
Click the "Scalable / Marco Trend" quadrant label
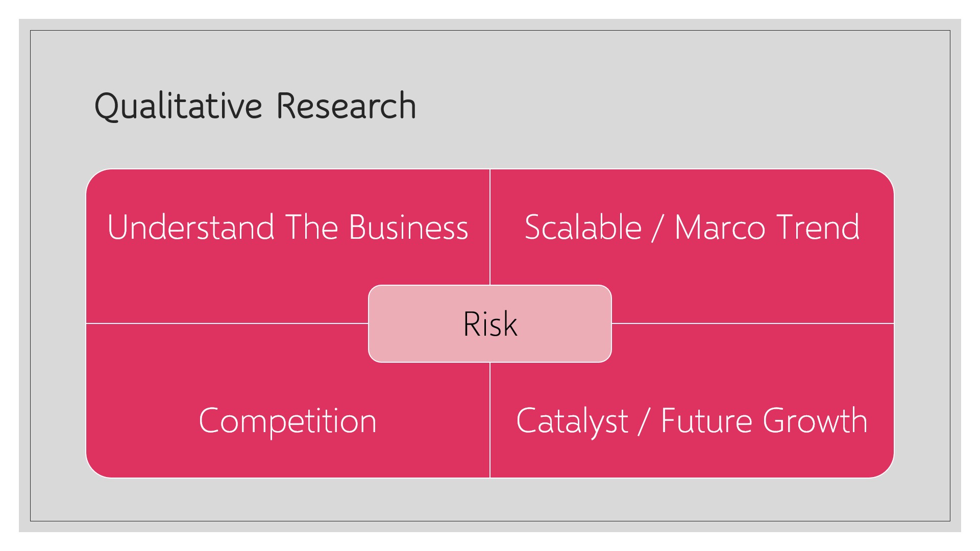point(692,228)
